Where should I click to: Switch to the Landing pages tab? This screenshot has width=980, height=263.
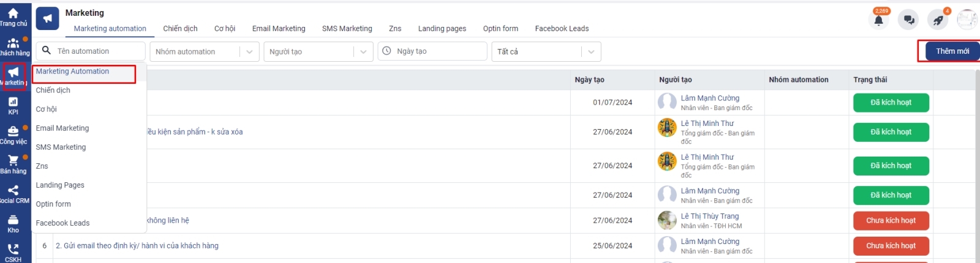click(x=442, y=29)
